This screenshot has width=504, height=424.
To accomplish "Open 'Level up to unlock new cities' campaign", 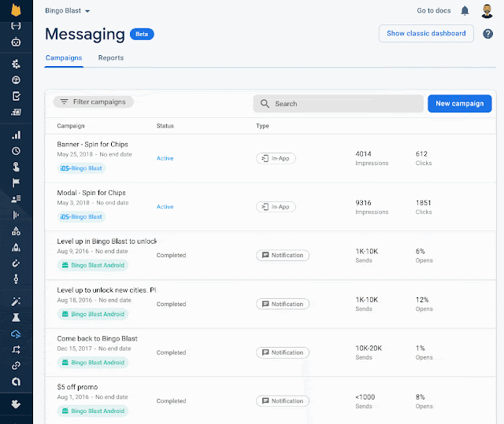I will click(106, 289).
